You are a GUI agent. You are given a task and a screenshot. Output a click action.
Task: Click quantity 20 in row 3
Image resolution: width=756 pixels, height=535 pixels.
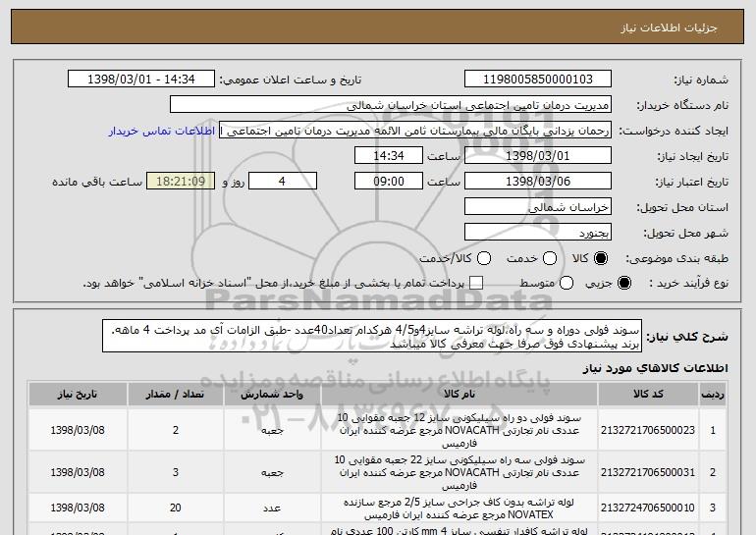point(176,508)
